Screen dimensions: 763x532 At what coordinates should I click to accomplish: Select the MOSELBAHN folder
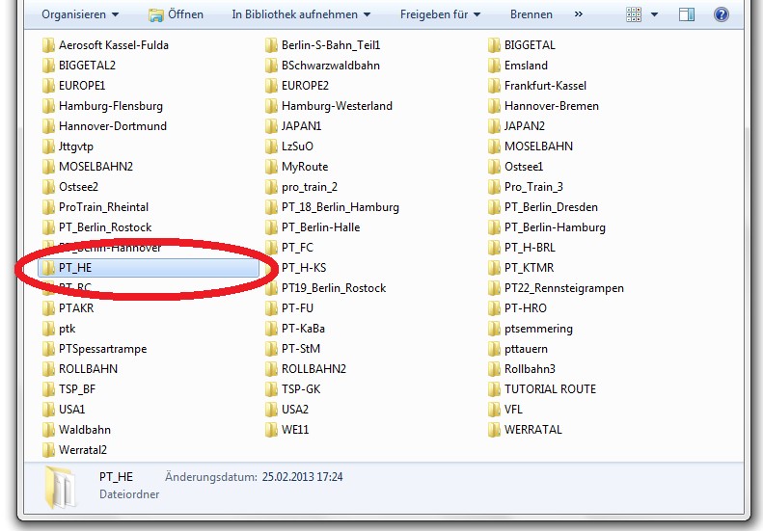(x=538, y=146)
